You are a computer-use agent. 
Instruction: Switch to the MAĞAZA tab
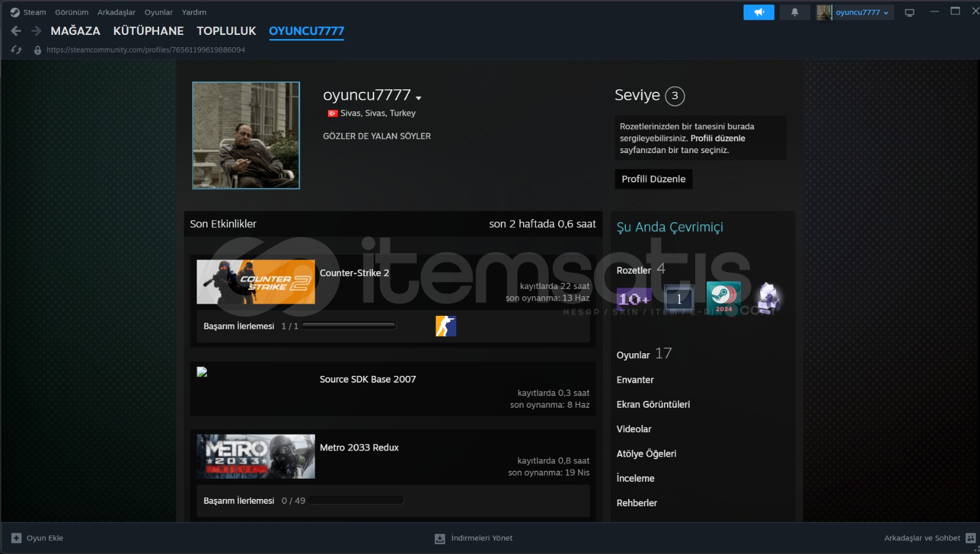75,31
